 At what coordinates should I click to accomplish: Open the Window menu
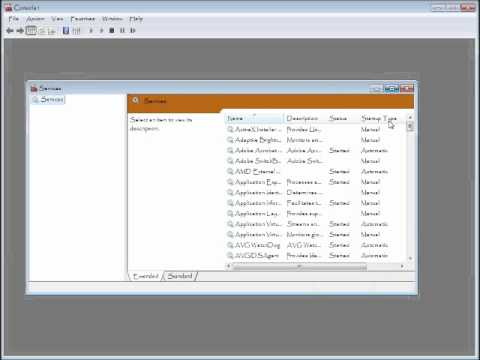pos(112,19)
